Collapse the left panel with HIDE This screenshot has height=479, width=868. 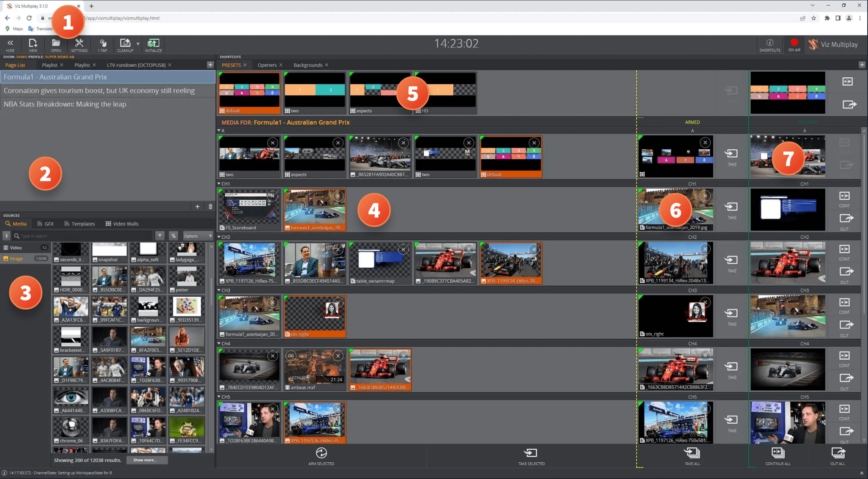click(x=10, y=44)
